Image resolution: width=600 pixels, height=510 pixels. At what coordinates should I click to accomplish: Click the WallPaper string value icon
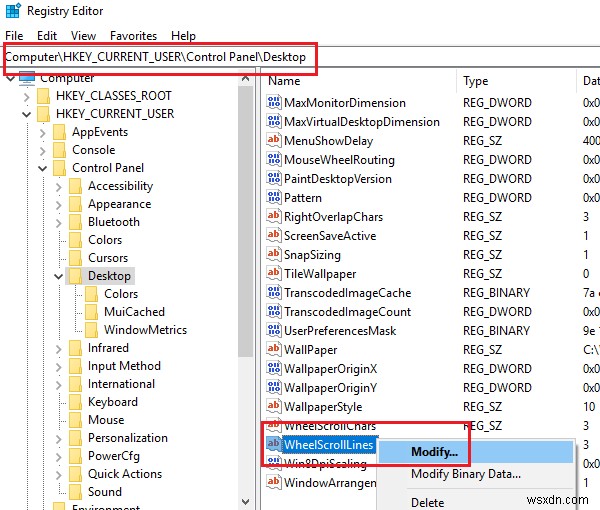[274, 349]
